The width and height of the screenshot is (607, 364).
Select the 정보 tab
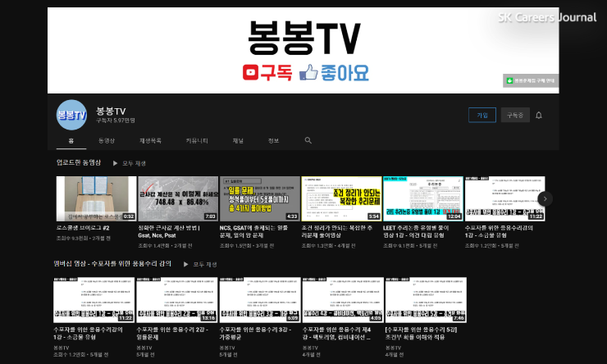(x=274, y=141)
